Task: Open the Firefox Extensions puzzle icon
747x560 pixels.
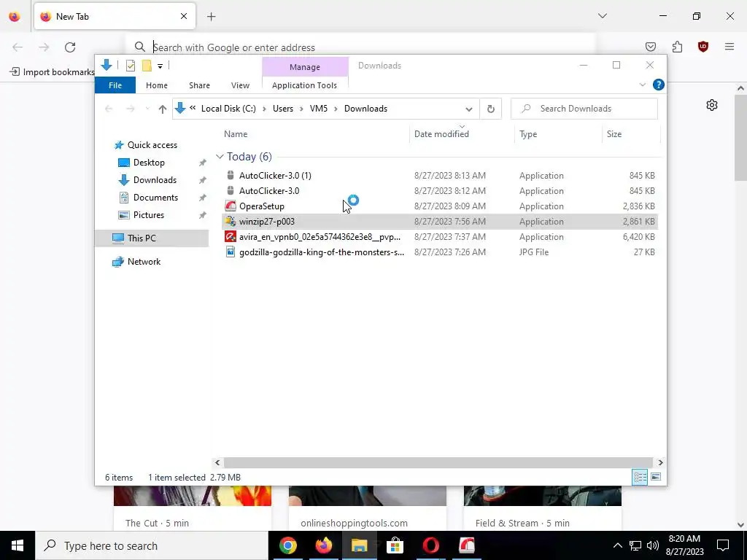Action: coord(677,47)
